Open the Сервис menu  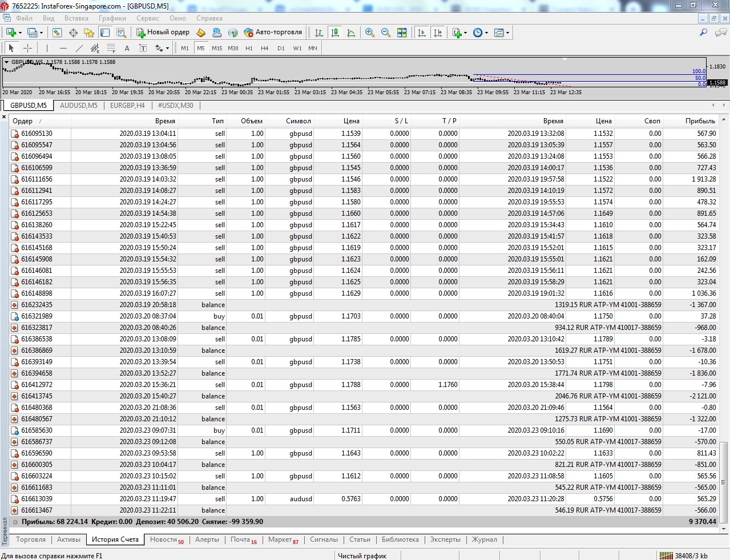[x=148, y=18]
